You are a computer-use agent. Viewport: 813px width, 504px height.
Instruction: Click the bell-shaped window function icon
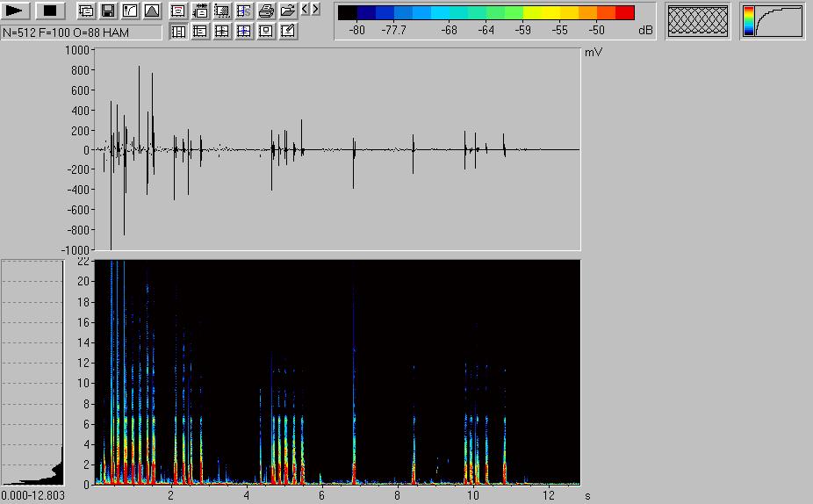[x=152, y=11]
